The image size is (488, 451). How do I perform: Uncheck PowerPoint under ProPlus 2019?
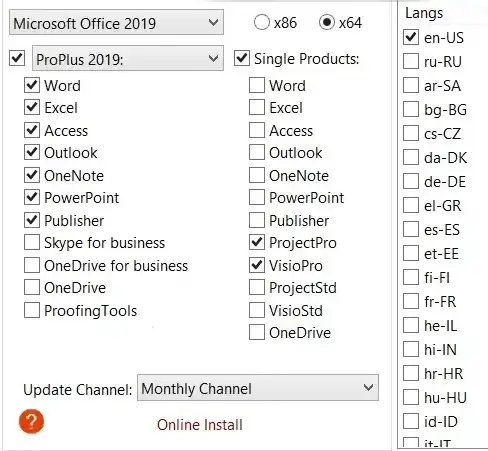(x=32, y=197)
